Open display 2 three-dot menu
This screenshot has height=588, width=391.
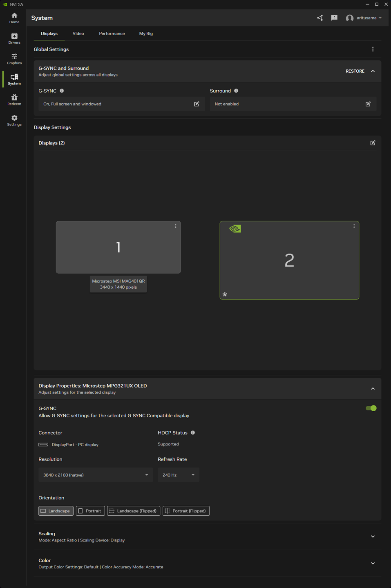(x=354, y=226)
